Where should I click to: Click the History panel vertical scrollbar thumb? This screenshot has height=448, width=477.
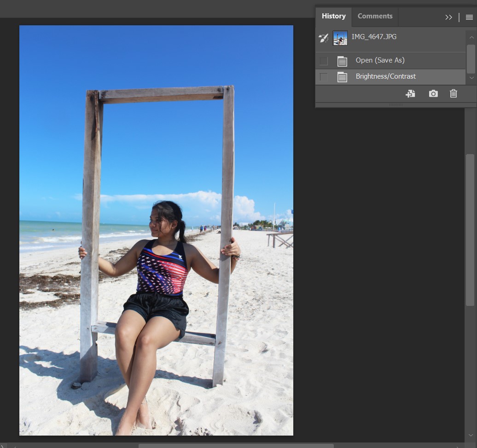click(x=471, y=58)
